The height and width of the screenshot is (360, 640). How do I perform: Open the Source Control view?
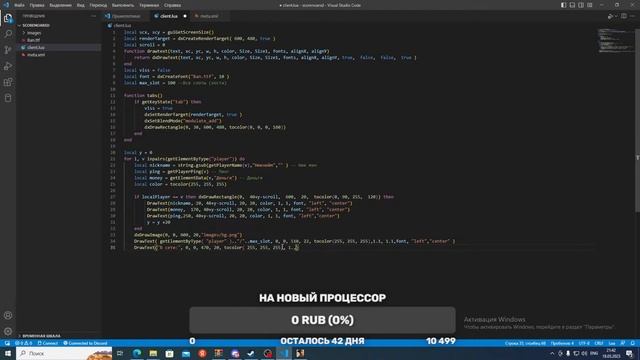pyautogui.click(x=8, y=50)
